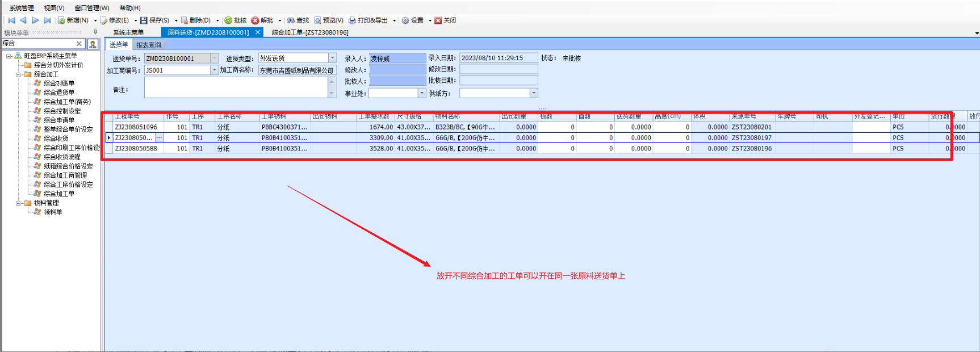Viewport: 980px width, 352px height.
Task: Open the 事业处 dropdown
Action: (422, 93)
